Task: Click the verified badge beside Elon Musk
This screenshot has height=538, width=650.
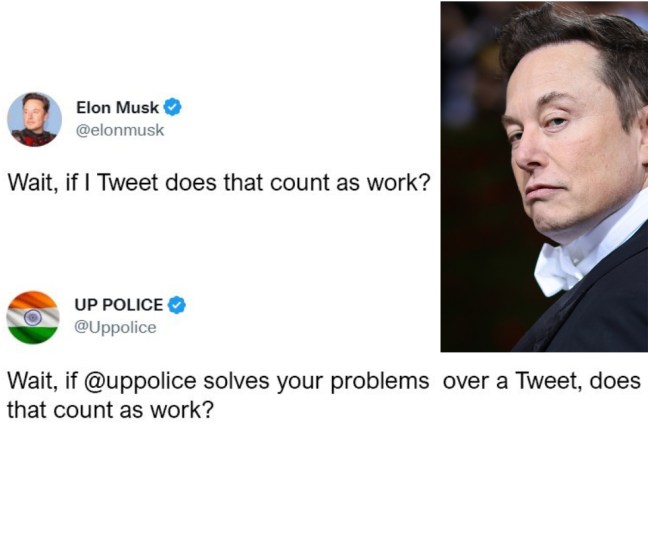Action: pos(172,107)
